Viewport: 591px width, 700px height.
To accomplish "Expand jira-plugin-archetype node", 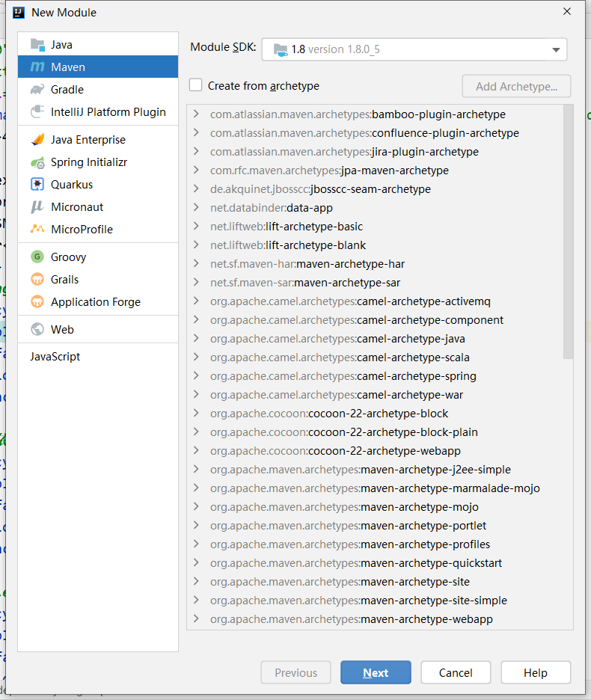I will 196,152.
